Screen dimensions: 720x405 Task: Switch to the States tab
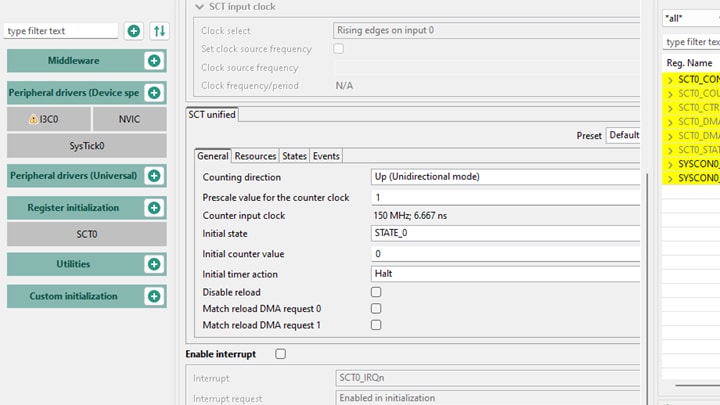click(294, 156)
